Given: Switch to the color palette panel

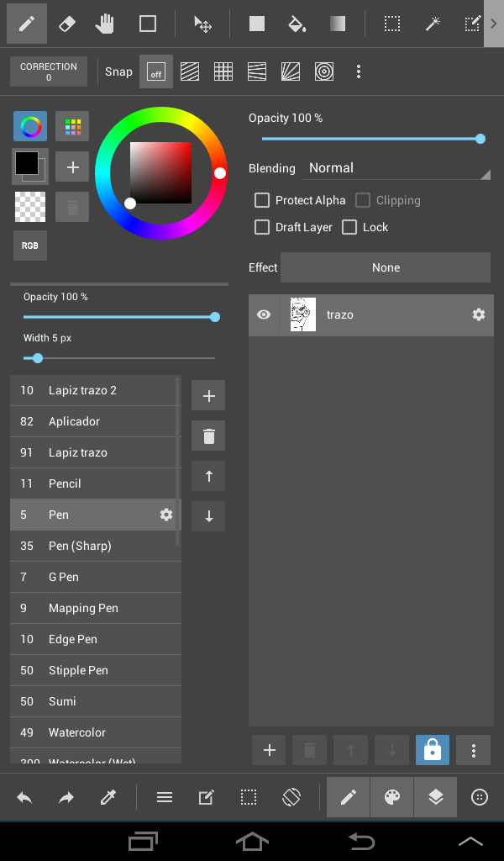Looking at the screenshot, I should click(x=391, y=796).
